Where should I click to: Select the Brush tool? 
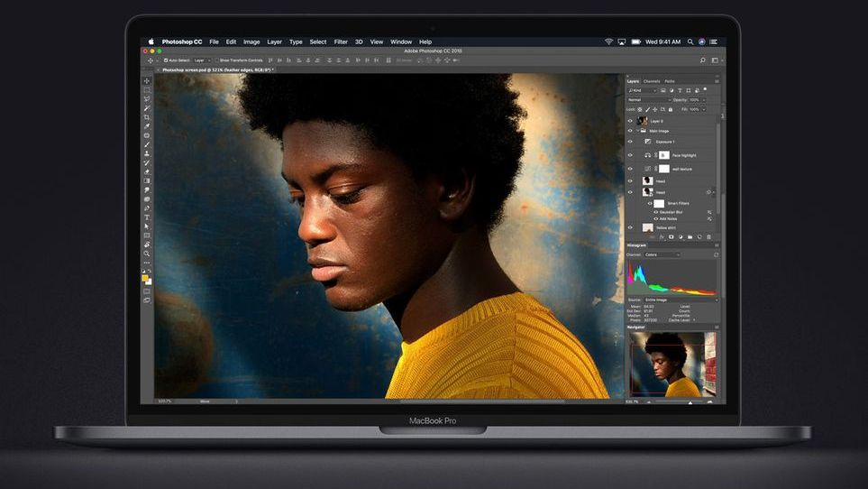[x=147, y=144]
